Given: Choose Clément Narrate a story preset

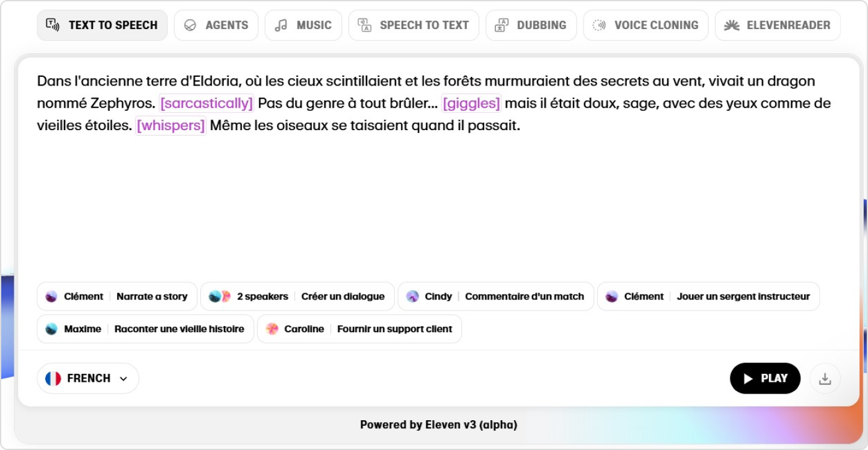Looking at the screenshot, I should click(117, 296).
